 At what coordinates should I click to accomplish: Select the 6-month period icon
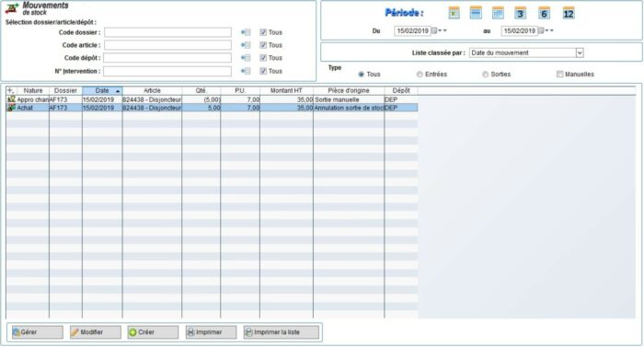[544, 13]
